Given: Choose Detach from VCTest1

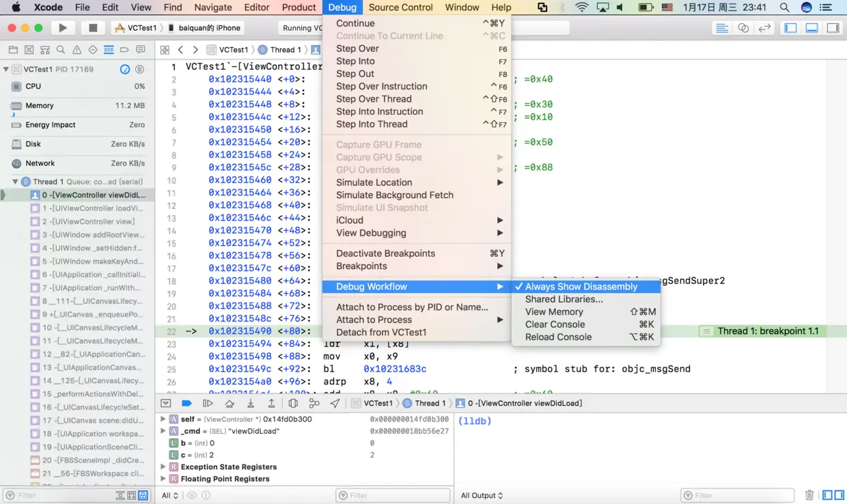Looking at the screenshot, I should click(x=417, y=333).
